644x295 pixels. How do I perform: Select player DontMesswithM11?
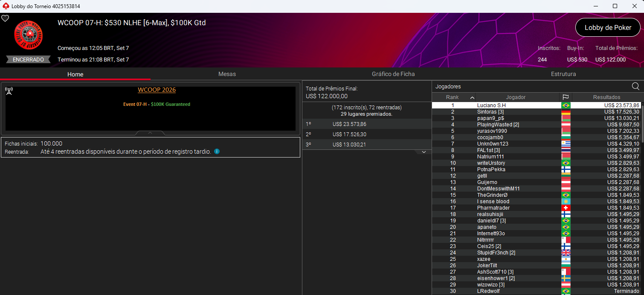(x=537, y=189)
